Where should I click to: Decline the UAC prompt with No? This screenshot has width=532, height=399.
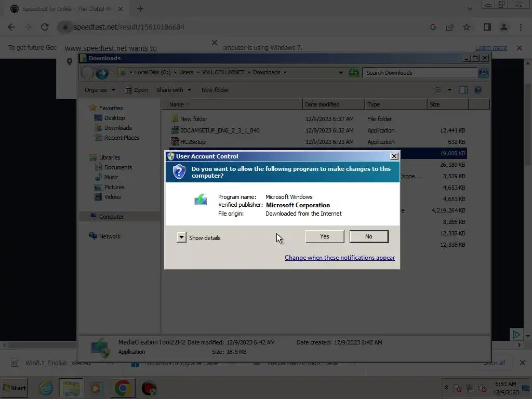369,236
